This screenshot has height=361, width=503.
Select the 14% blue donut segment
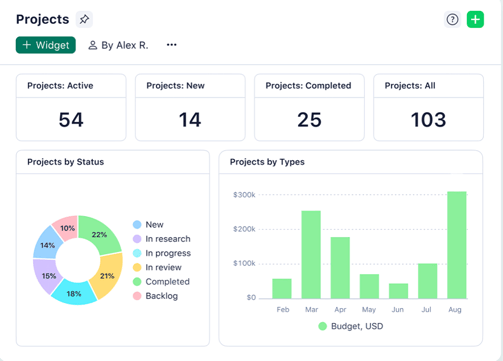[47, 245]
